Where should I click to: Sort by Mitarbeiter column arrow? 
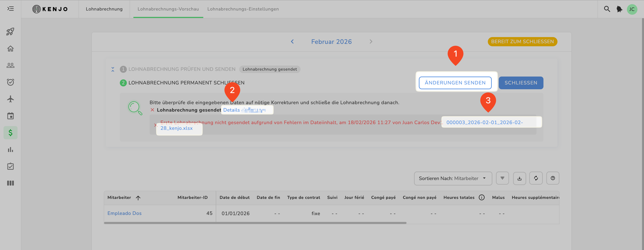pos(138,198)
